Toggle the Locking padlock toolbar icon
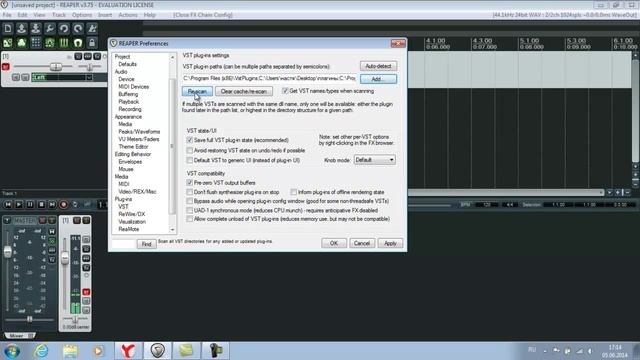 (92, 42)
